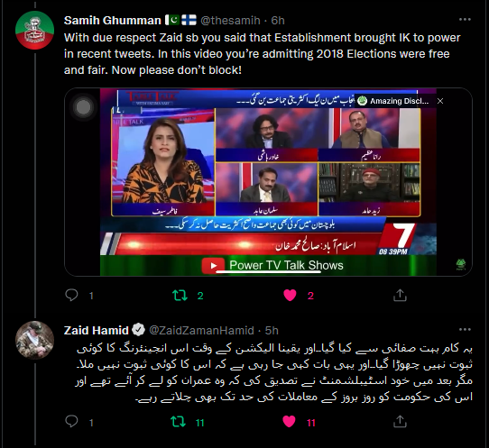Share Samih Ghumman's tweet
The width and height of the screenshot is (489, 448).
[x=400, y=295]
